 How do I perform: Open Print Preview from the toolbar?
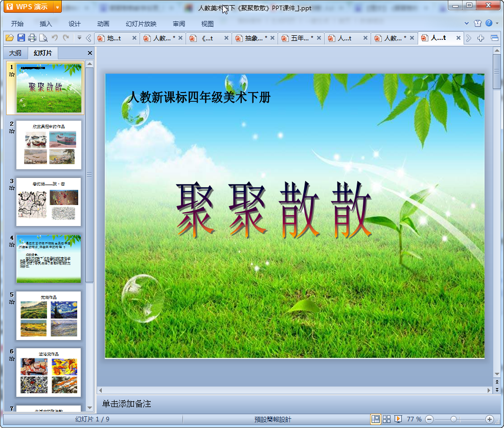43,38
